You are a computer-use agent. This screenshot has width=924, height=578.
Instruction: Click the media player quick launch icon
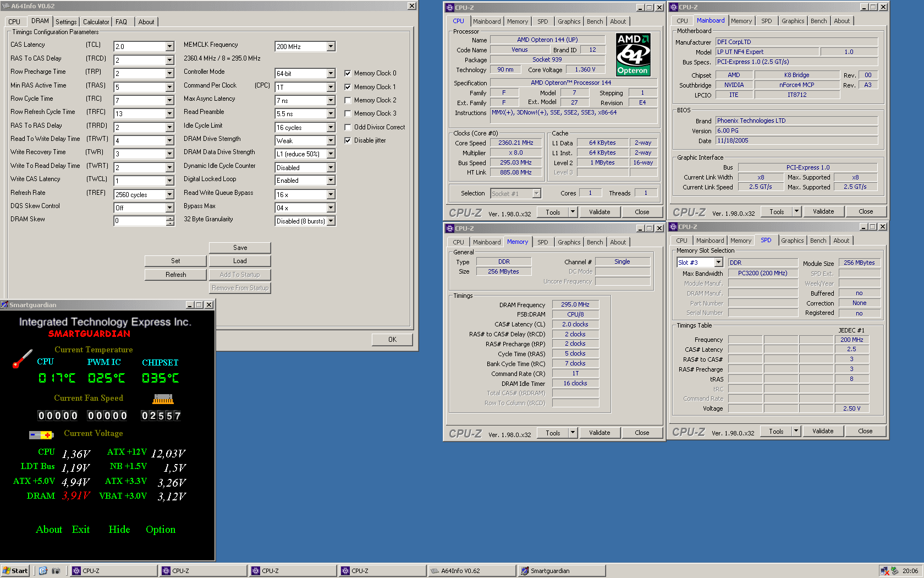pyautogui.click(x=56, y=571)
